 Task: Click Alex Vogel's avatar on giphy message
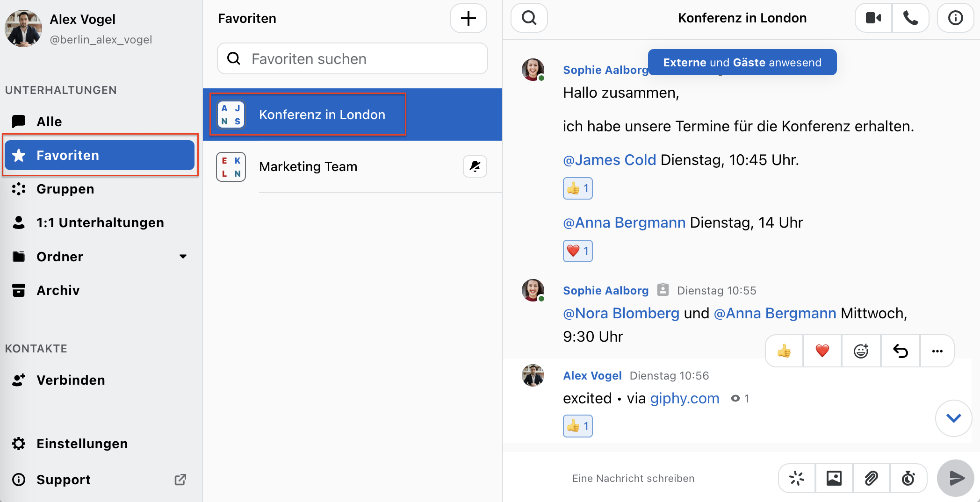click(x=533, y=375)
